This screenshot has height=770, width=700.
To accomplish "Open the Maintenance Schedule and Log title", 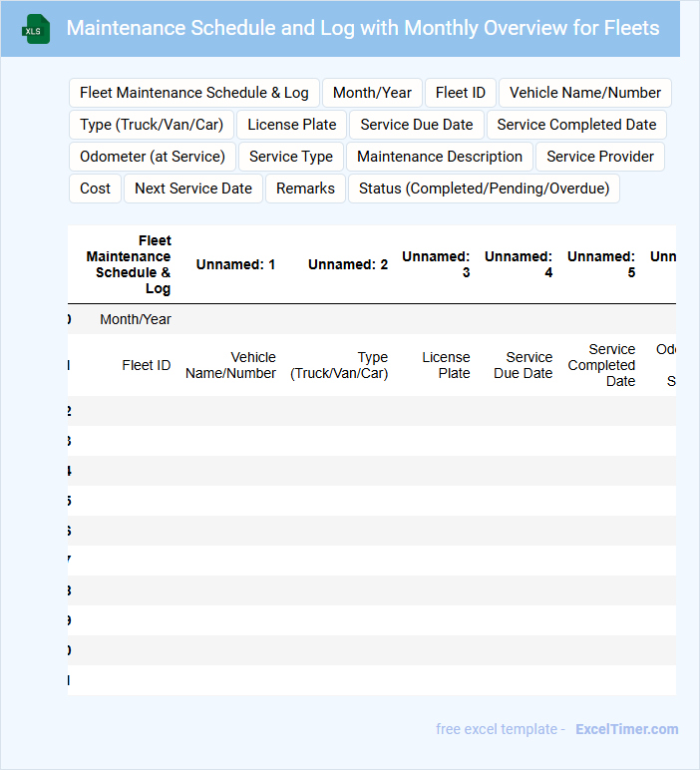I will (x=363, y=28).
